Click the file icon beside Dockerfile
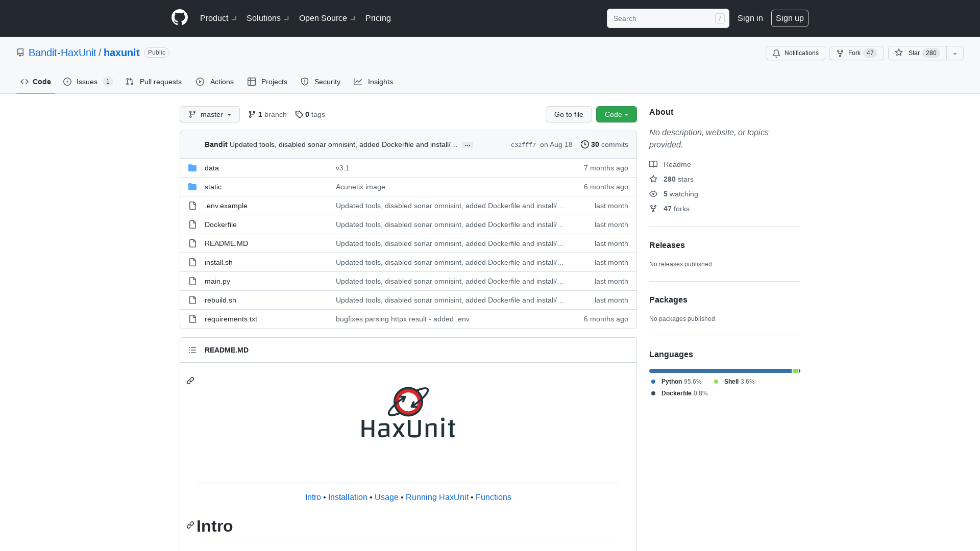 click(192, 224)
